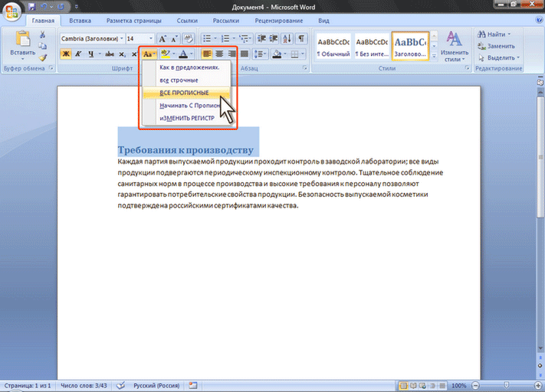Viewport: 545px width, 392px height.
Task: Decrease font size with shrink icon
Action: point(175,38)
